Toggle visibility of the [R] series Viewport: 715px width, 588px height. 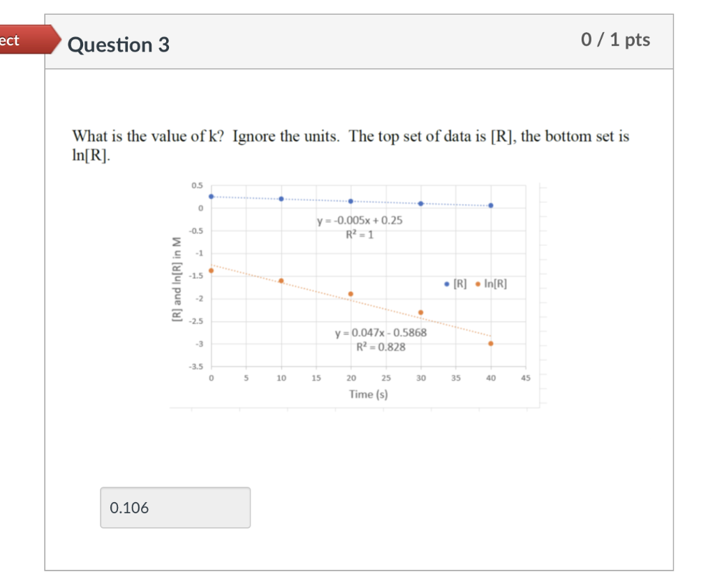[455, 284]
